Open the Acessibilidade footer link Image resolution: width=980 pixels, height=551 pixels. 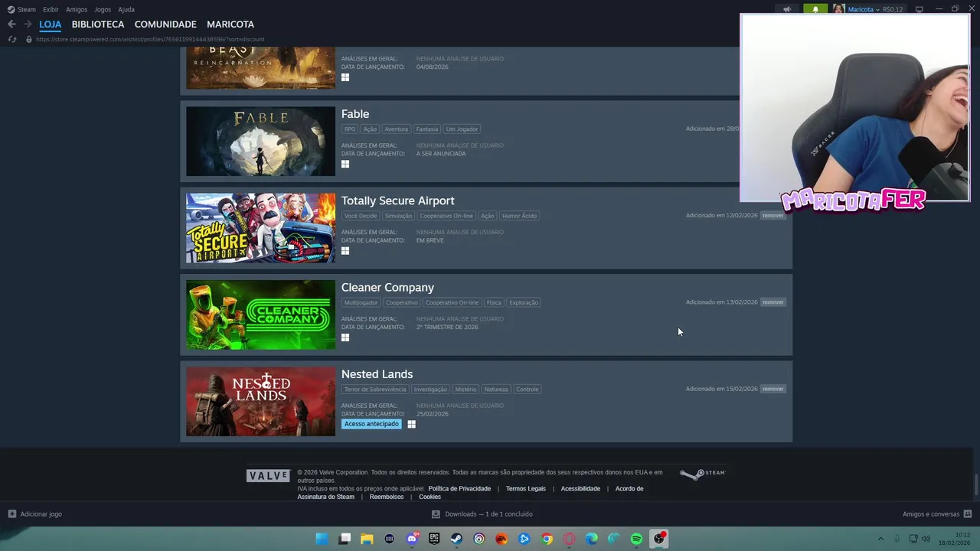click(x=580, y=488)
